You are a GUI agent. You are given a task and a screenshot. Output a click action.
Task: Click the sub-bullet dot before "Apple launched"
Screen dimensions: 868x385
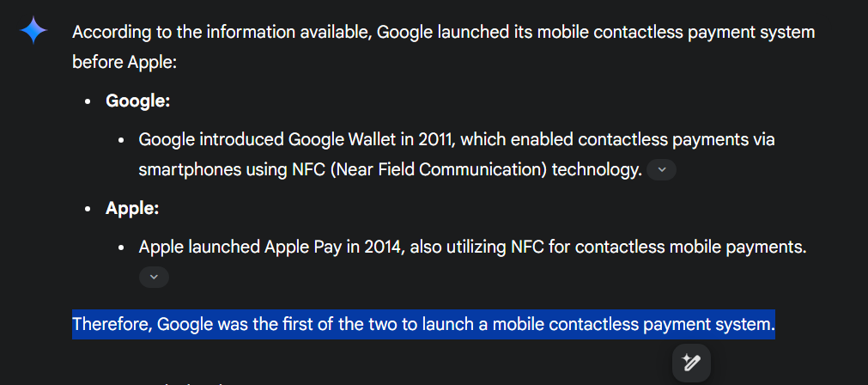pyautogui.click(x=121, y=248)
